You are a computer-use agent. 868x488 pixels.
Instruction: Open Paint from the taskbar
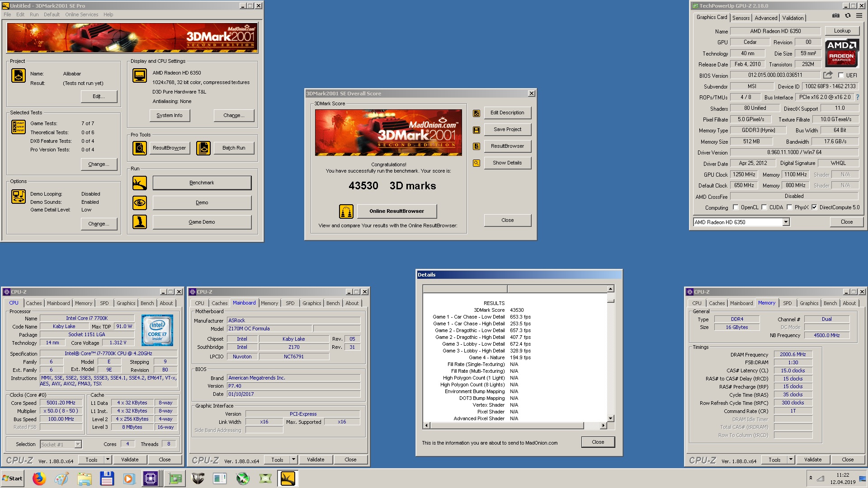(x=61, y=479)
